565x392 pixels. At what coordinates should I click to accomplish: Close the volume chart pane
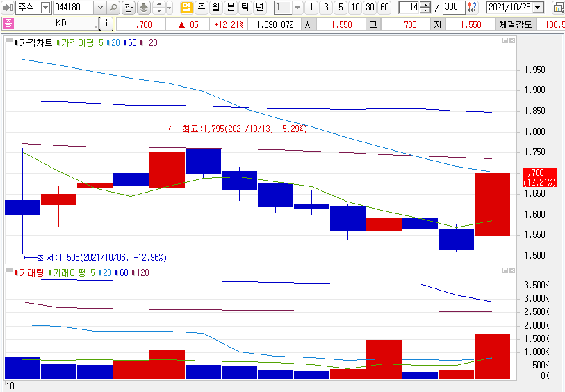pyautogui.click(x=512, y=270)
